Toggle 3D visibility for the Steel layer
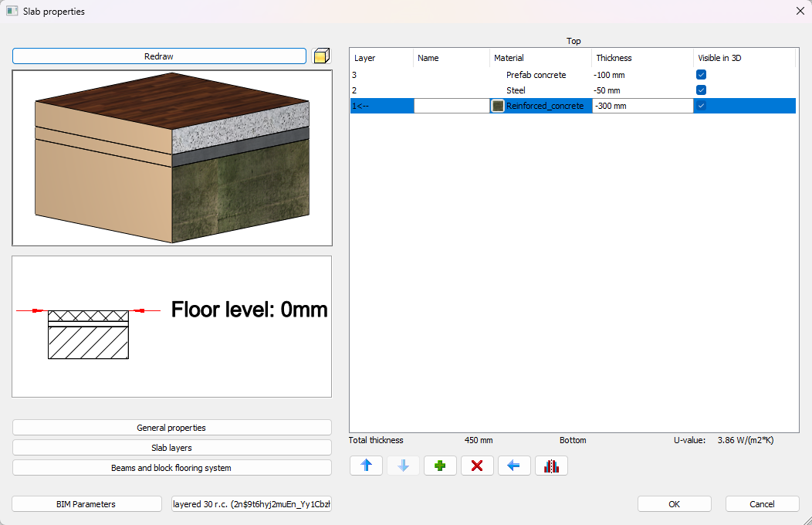 pyautogui.click(x=701, y=90)
